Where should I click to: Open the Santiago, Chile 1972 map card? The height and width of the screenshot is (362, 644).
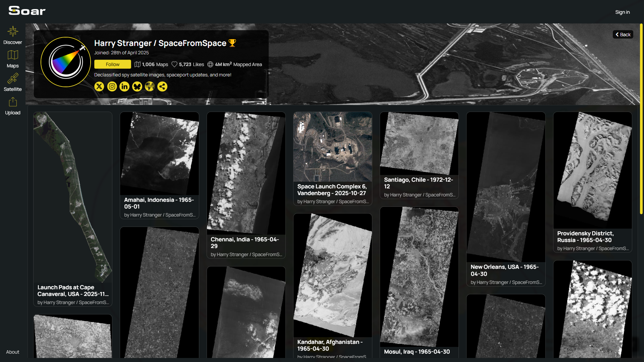pos(419,143)
